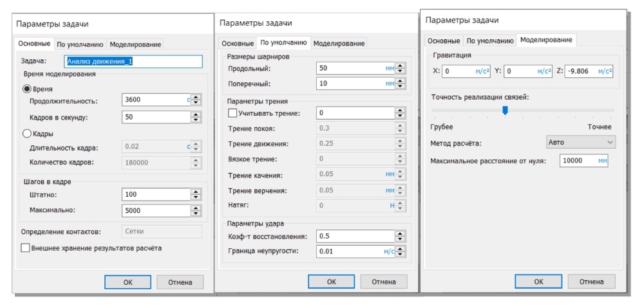
Task: Switch to "Основные" tab in the gravity dialog
Action: point(444,41)
